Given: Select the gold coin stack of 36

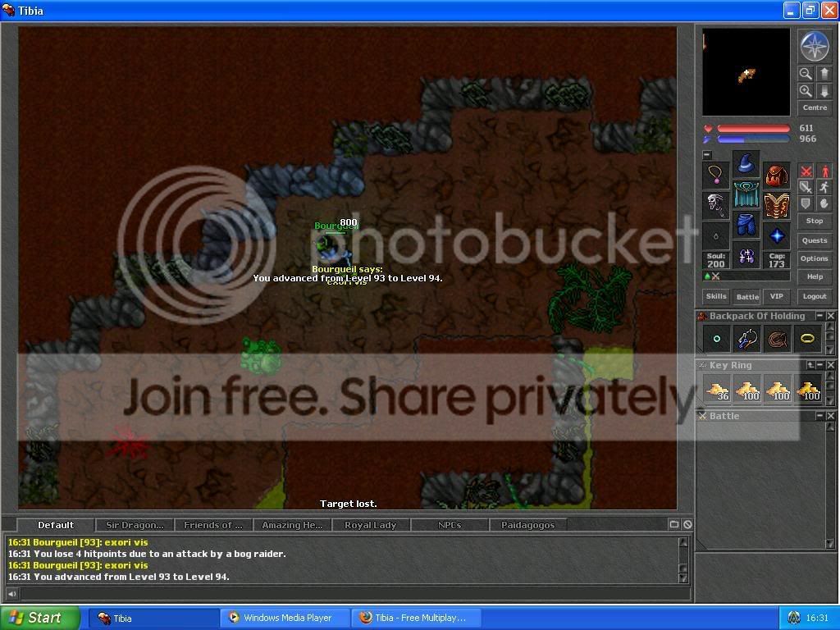Looking at the screenshot, I should (x=716, y=388).
